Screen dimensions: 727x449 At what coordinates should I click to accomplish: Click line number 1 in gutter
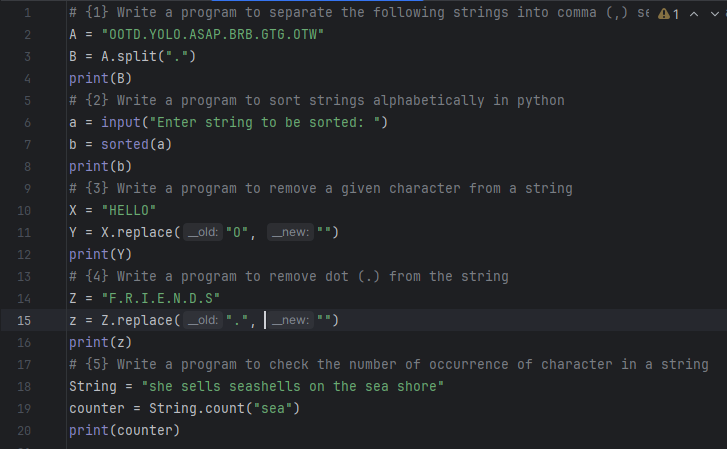tap(27, 13)
